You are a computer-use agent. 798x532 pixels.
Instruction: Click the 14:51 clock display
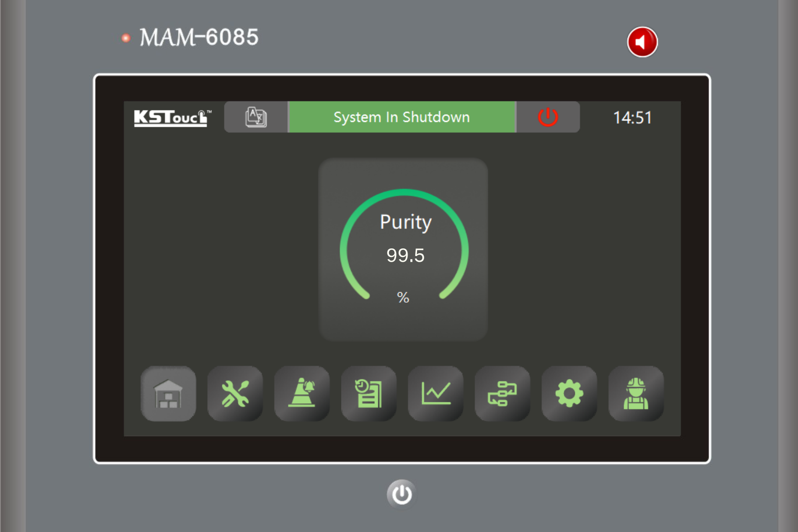[x=632, y=118]
